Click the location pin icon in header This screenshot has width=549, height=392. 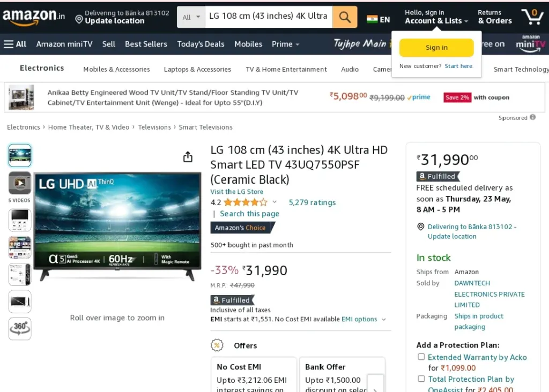tap(79, 20)
